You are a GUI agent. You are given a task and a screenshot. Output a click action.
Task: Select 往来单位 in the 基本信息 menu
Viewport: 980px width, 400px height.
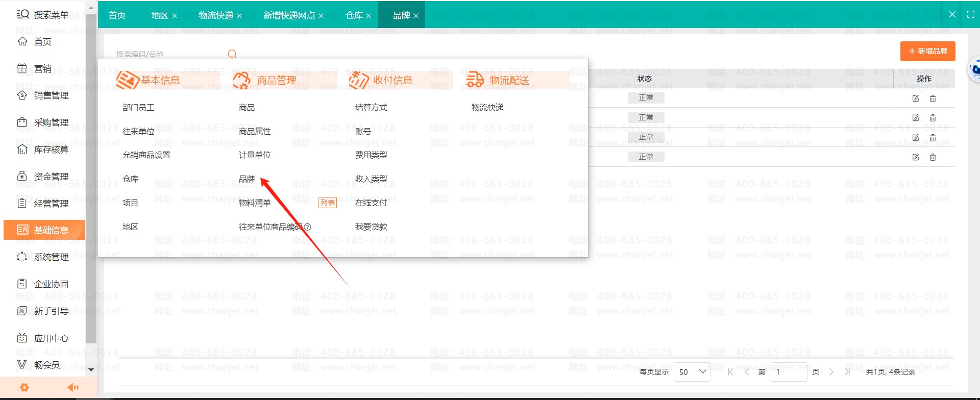point(138,132)
